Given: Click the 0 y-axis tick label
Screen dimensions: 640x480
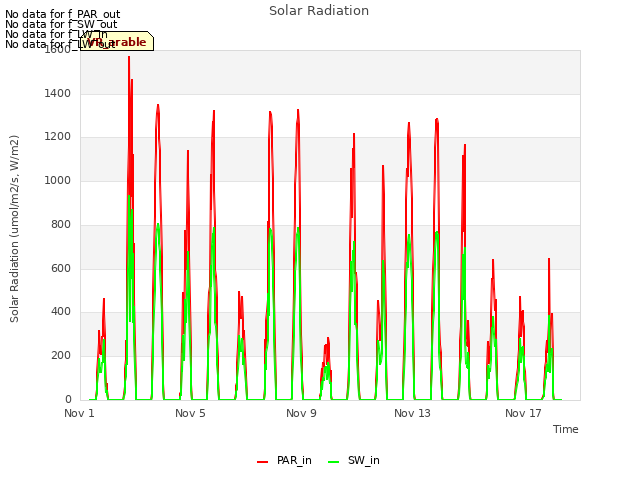Looking at the screenshot, I should (x=68, y=399).
